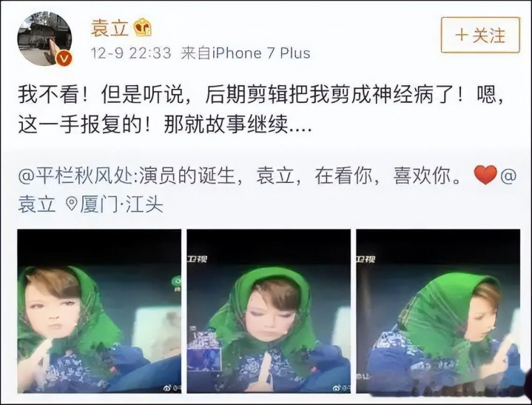Click the 来自iPhone 7 Plus source text

point(246,53)
